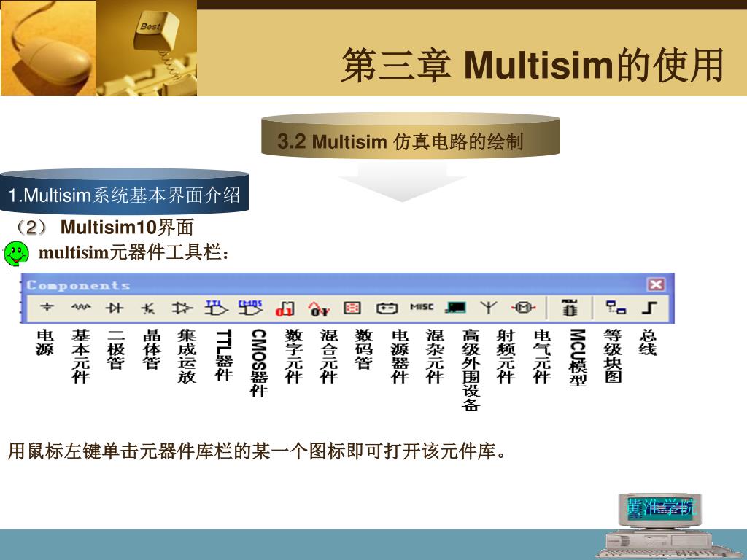Click the label 电源 under toolbar
Screen dimensions: 747x560
(45, 343)
